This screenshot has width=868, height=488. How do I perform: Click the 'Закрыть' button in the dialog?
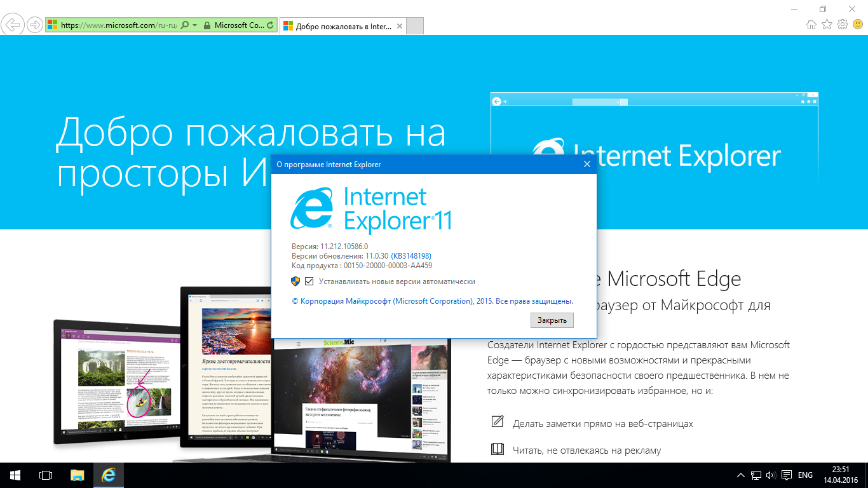point(552,320)
